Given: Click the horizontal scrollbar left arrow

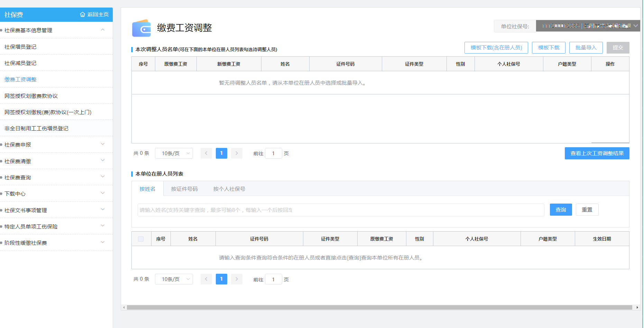Looking at the screenshot, I should (124, 307).
